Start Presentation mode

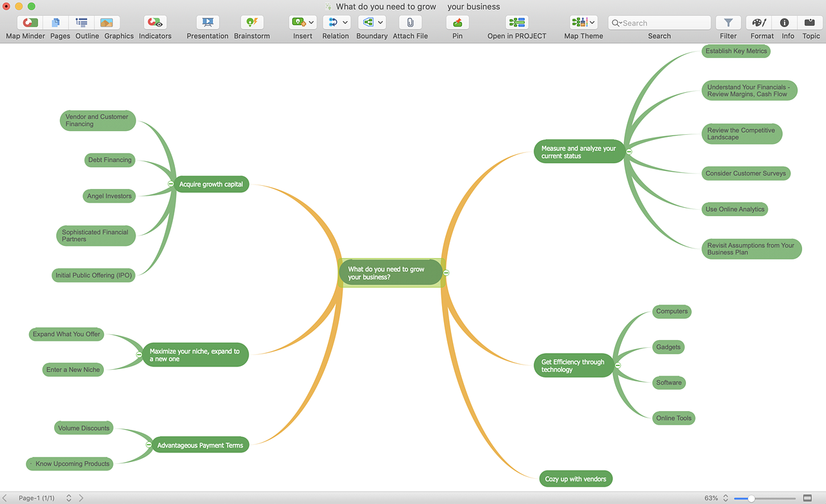click(x=207, y=23)
